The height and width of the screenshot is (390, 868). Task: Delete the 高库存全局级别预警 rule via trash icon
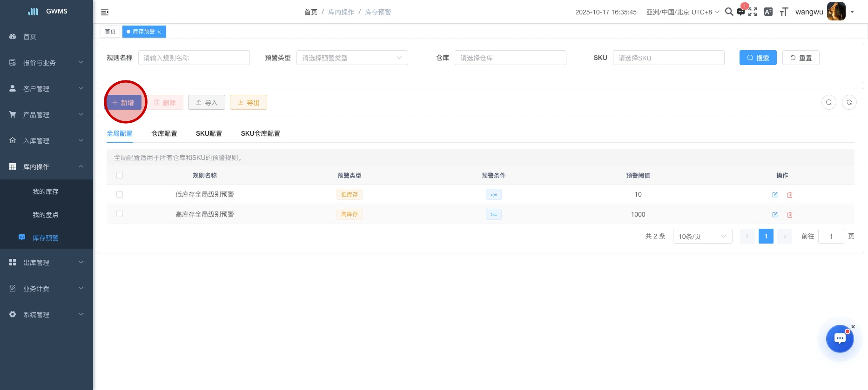pos(790,215)
